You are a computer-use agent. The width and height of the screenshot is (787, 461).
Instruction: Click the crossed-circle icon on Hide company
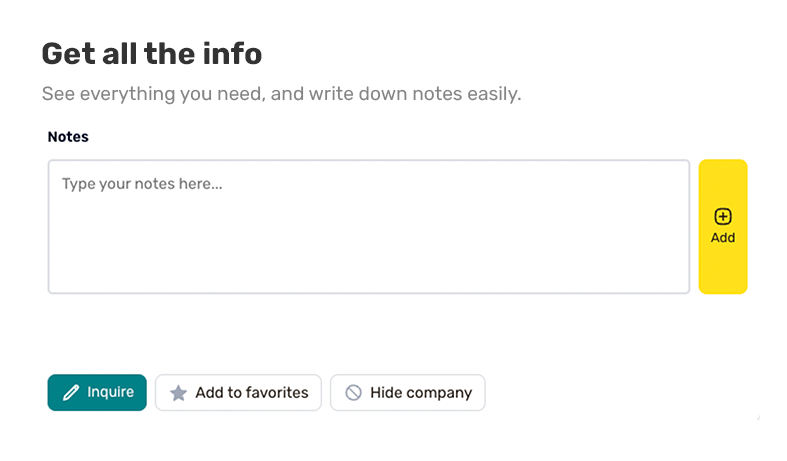pos(353,393)
